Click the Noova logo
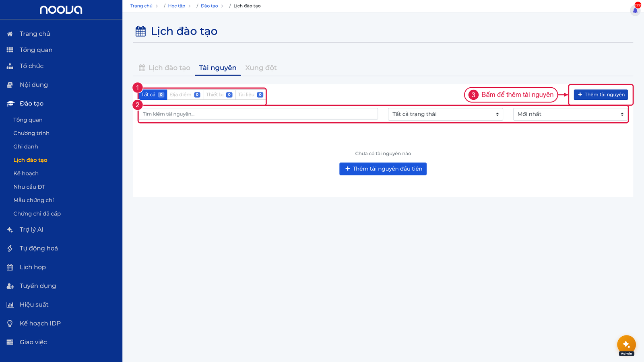The height and width of the screenshot is (362, 644). pyautogui.click(x=61, y=10)
